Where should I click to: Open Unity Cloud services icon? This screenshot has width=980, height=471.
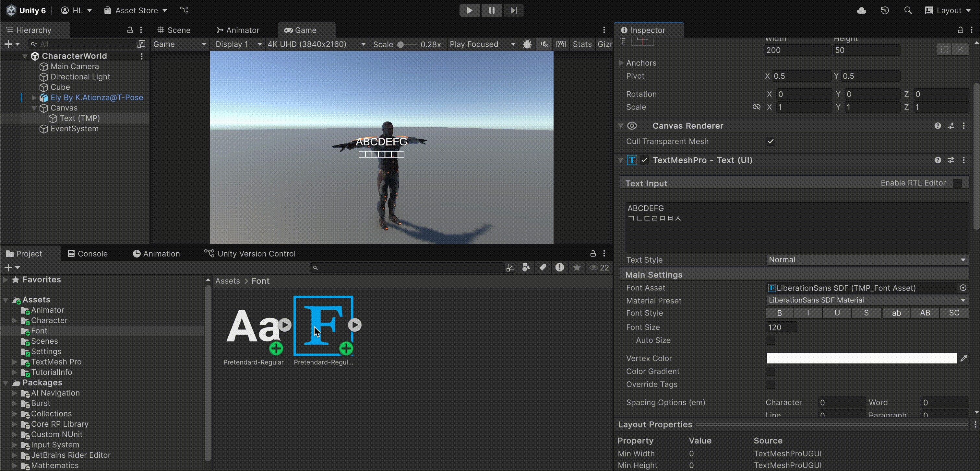click(862, 10)
